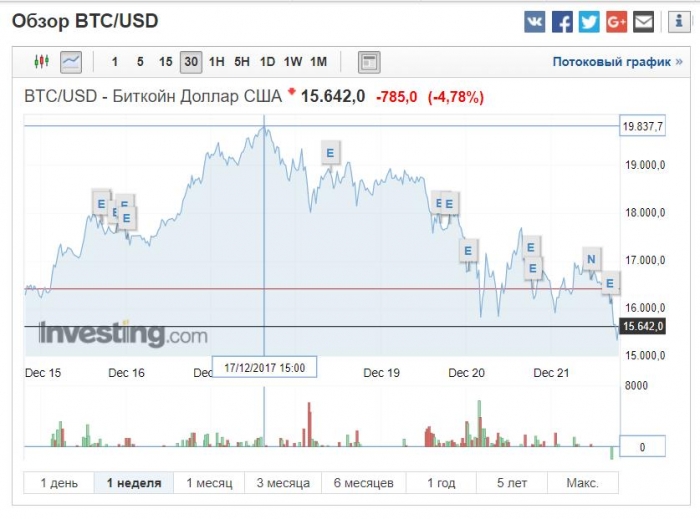The width and height of the screenshot is (700, 519).
Task: Share via Google Plus icon
Action: [616, 21]
